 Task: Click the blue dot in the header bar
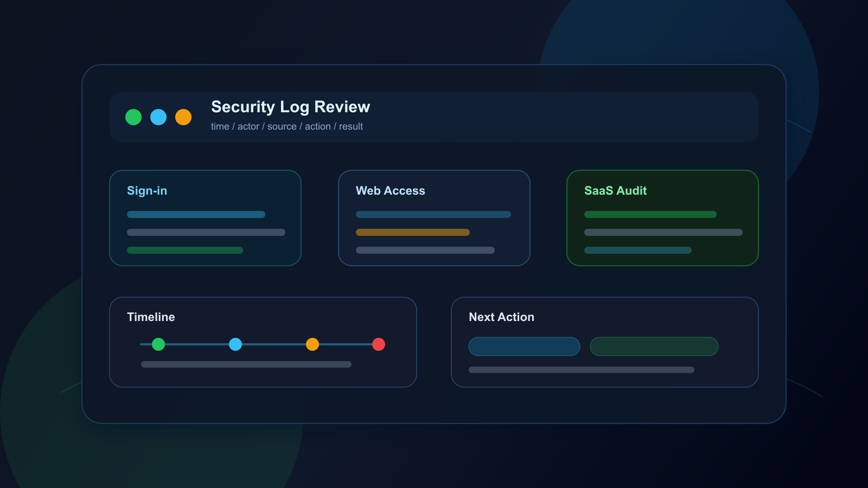[x=158, y=117]
